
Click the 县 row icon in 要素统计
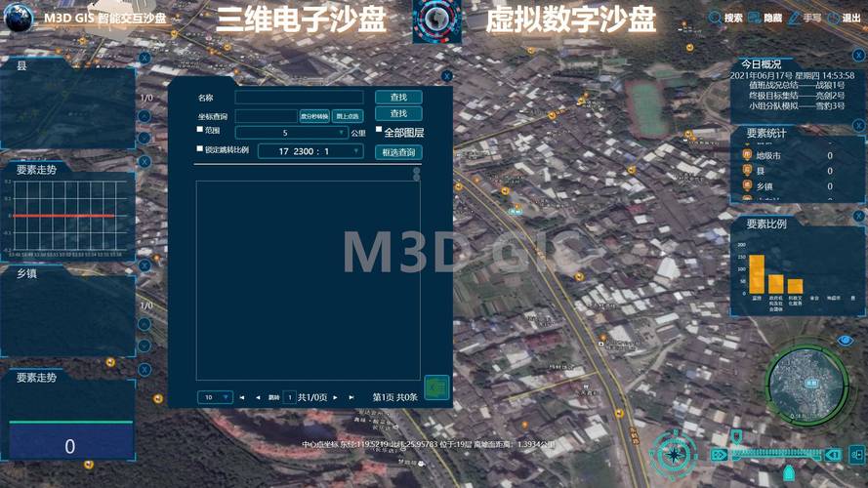[x=747, y=171]
